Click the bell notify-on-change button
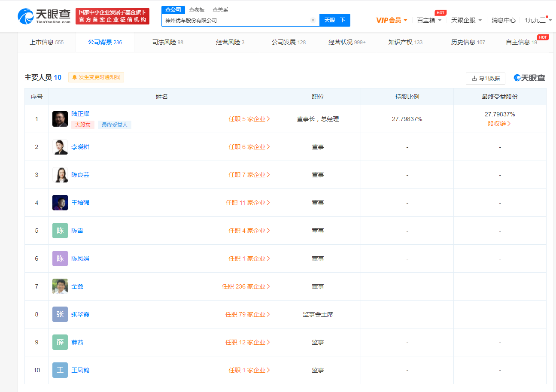The height and width of the screenshot is (392, 556). [96, 77]
